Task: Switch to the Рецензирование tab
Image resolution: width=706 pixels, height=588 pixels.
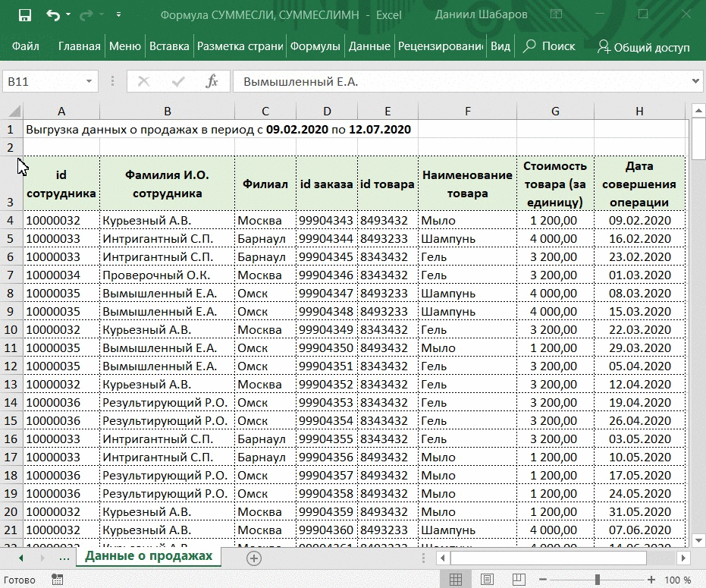Action: [x=441, y=46]
